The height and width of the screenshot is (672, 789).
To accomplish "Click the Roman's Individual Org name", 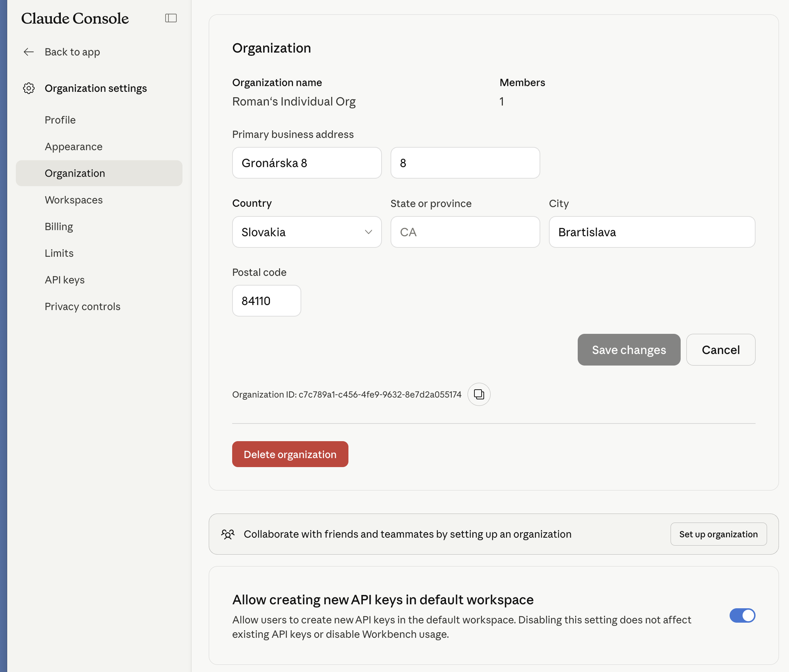I will pyautogui.click(x=294, y=102).
